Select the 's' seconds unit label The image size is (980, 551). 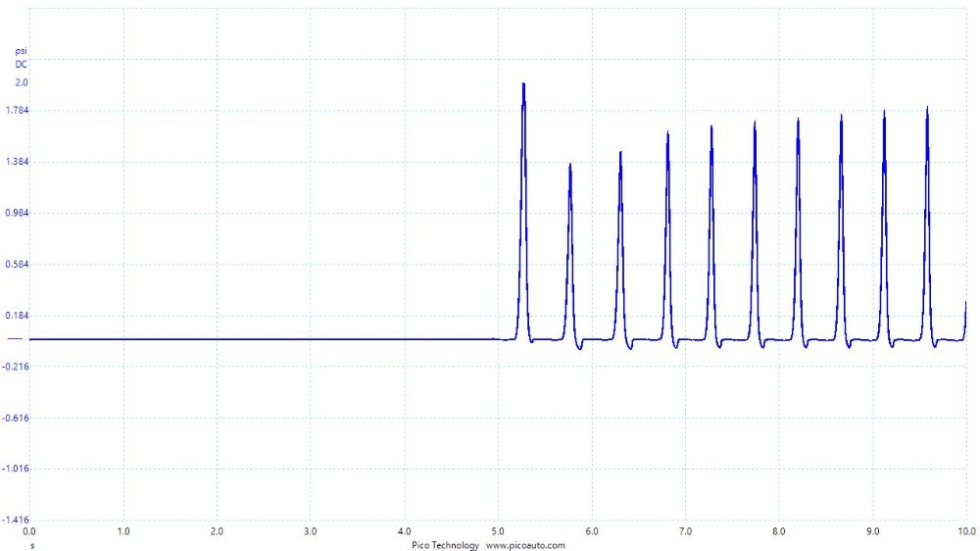[x=32, y=543]
